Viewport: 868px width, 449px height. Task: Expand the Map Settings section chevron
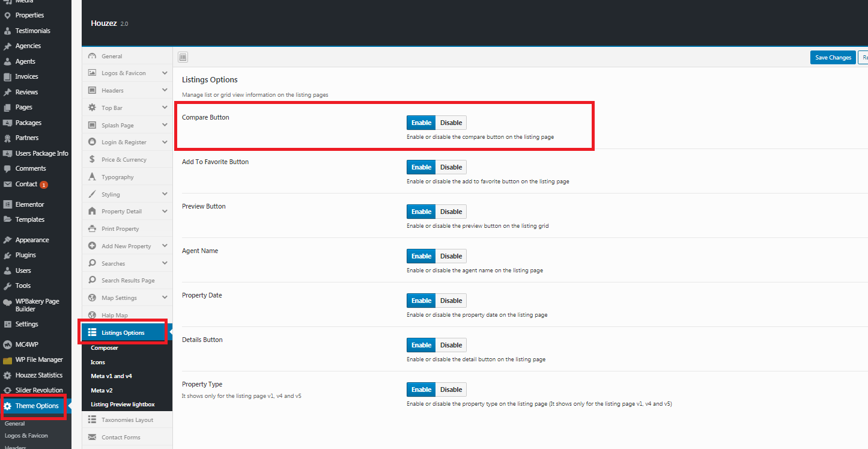click(165, 298)
